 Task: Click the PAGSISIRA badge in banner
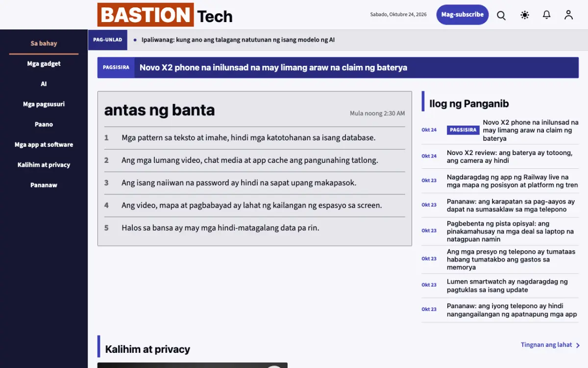[116, 68]
